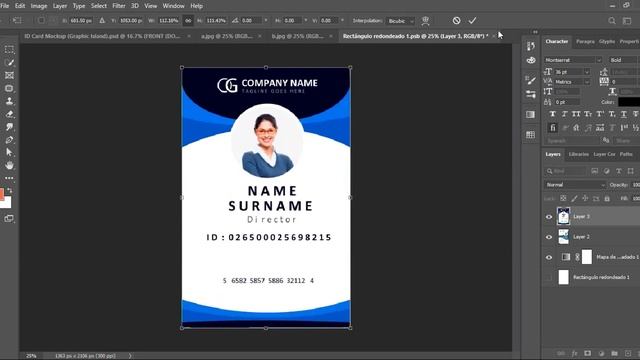Viewport: 640px width, 360px height.
Task: Open the Filter menu
Action: point(119,6)
